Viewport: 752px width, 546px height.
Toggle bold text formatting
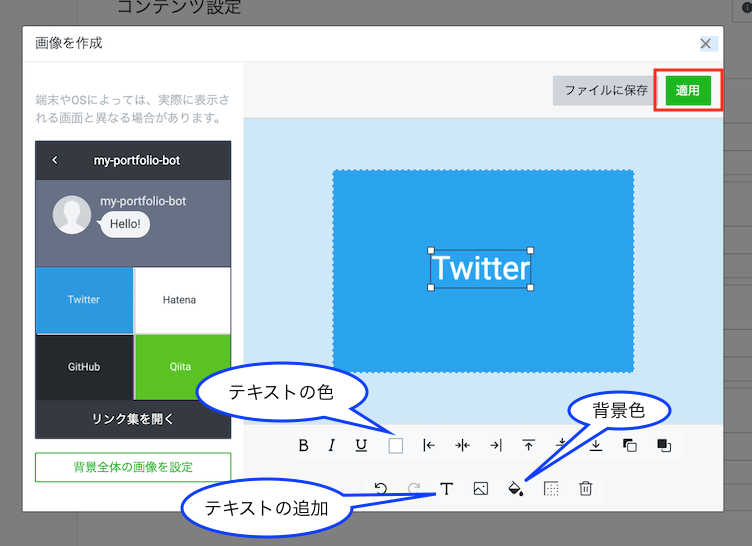coord(303,446)
